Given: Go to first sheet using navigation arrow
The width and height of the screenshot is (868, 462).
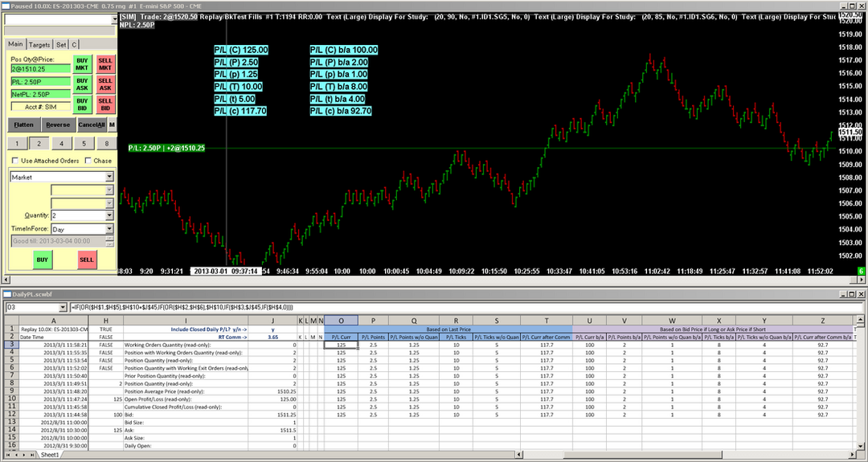Looking at the screenshot, I should coord(6,455).
